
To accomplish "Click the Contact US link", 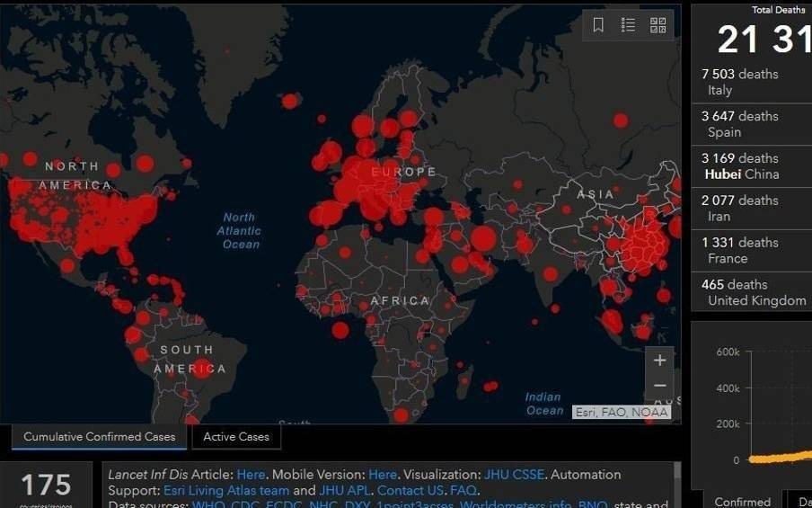I will (410, 490).
